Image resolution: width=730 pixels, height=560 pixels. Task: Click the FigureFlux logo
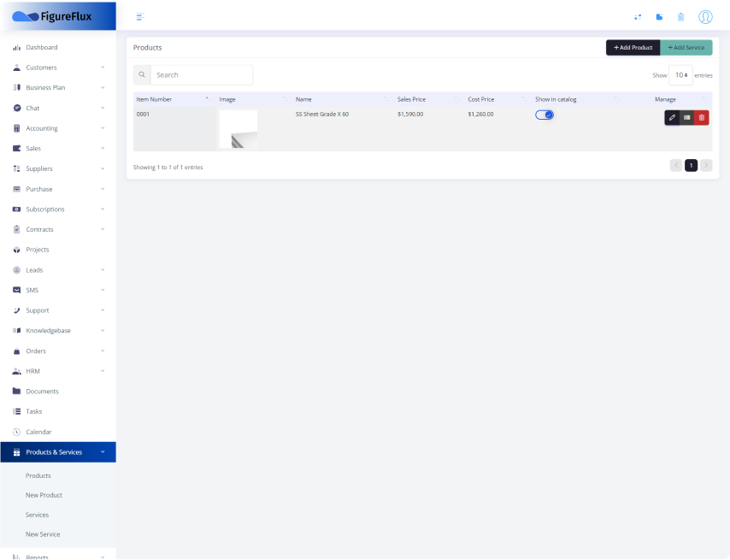(52, 16)
